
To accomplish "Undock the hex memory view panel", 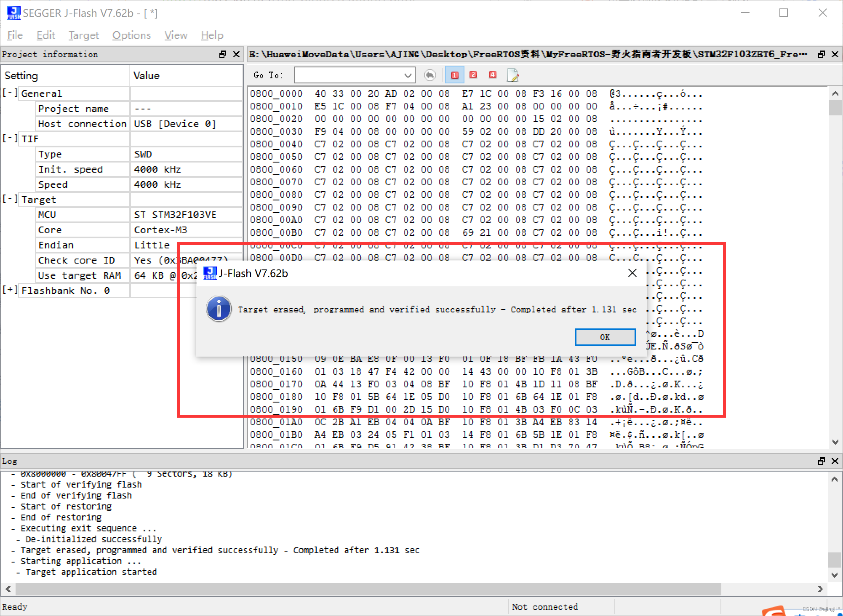I will coord(821,54).
